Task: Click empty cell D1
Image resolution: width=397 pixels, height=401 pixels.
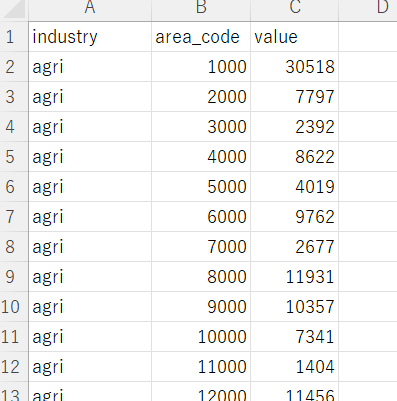Action: click(368, 37)
